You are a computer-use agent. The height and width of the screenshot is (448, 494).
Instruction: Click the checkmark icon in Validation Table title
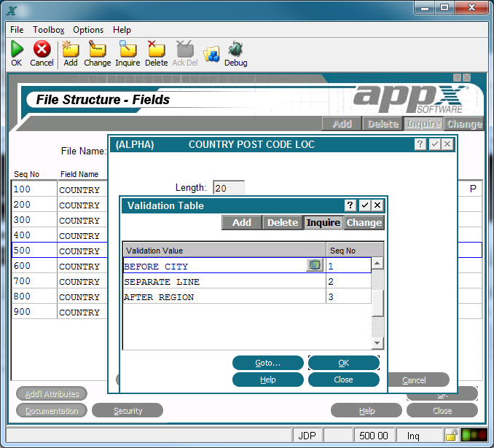click(364, 205)
